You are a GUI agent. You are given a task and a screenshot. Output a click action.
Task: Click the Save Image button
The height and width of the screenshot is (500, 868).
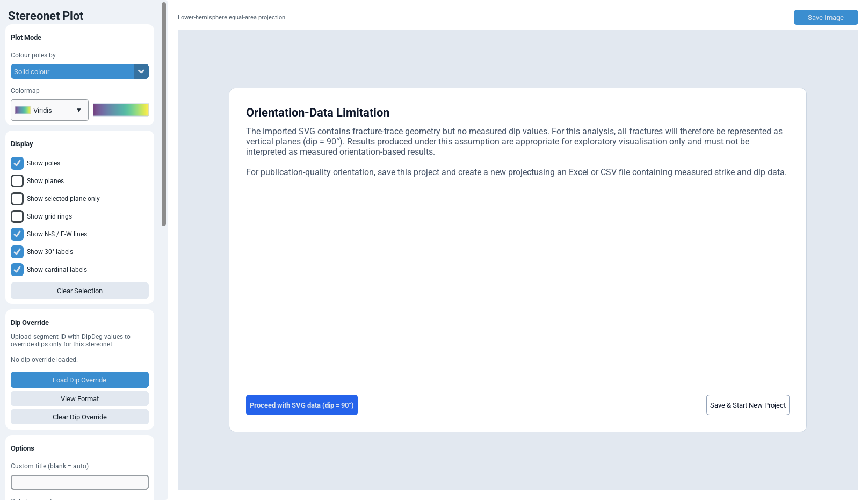826,17
